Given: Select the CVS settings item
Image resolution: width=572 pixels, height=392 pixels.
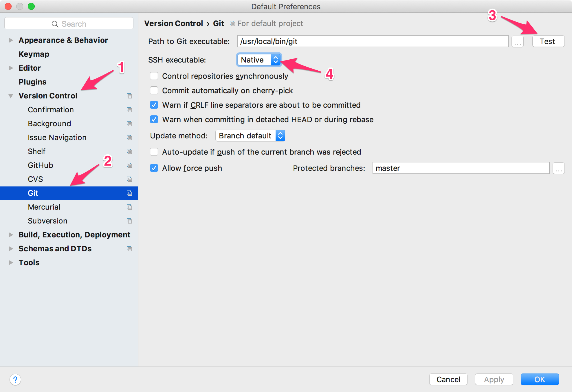Looking at the screenshot, I should coord(35,179).
